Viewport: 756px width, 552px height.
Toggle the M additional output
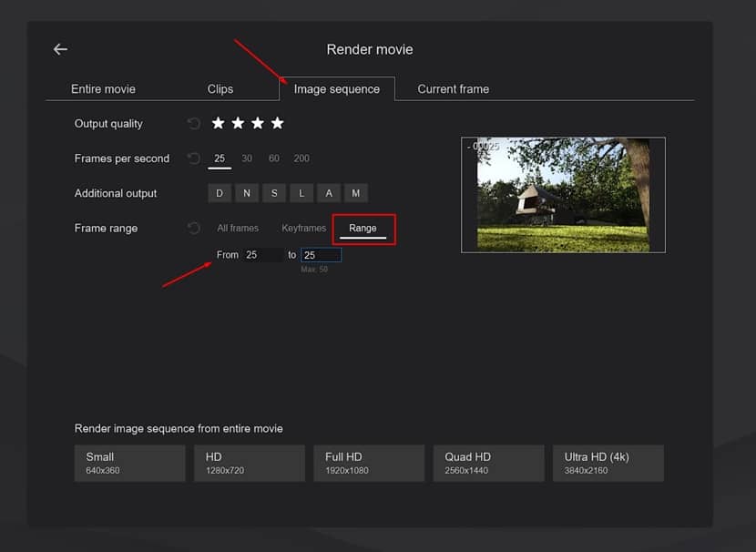[356, 193]
